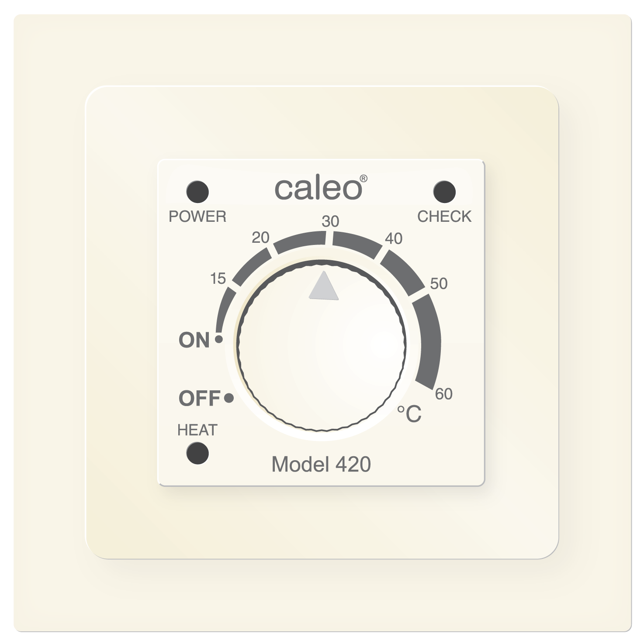Click the dot beside OFF label
This screenshot has height=644, width=644.
(229, 398)
